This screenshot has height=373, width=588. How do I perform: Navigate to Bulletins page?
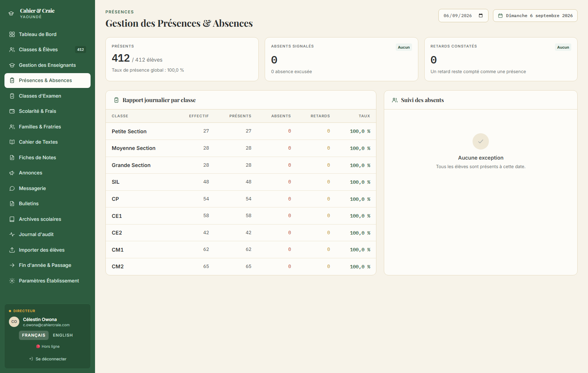(x=48, y=204)
